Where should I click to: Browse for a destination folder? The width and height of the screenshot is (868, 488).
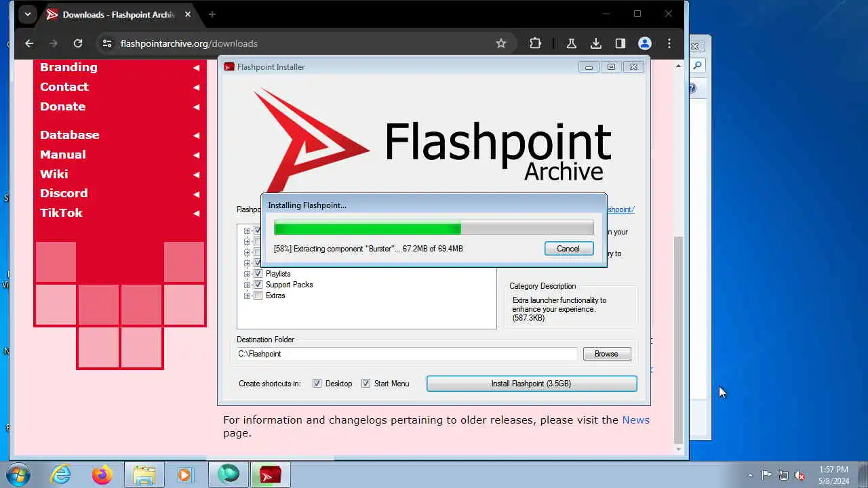(606, 354)
